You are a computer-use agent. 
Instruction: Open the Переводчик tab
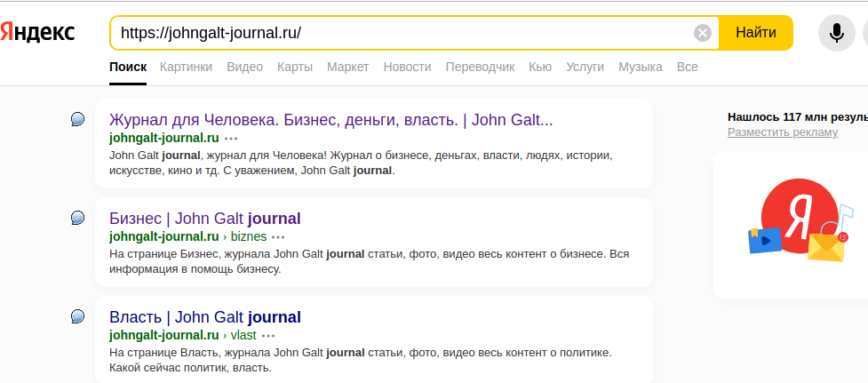coord(480,67)
